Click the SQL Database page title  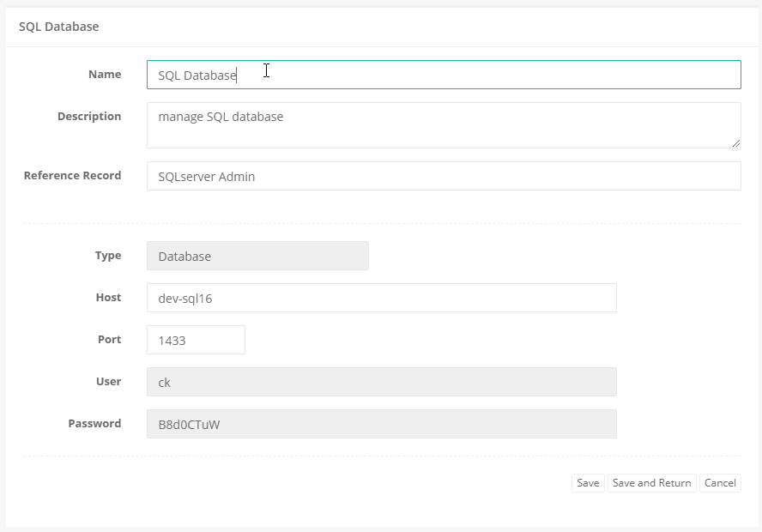pos(59,27)
